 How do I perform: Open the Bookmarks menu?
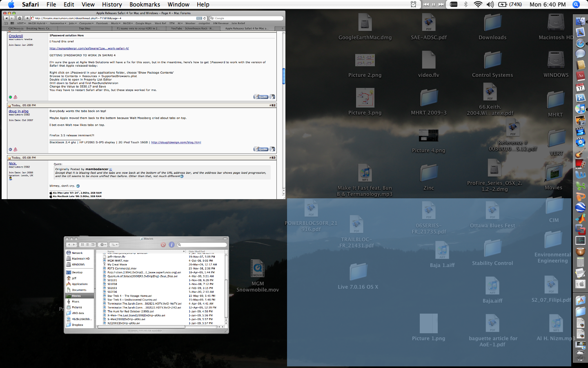click(x=145, y=4)
